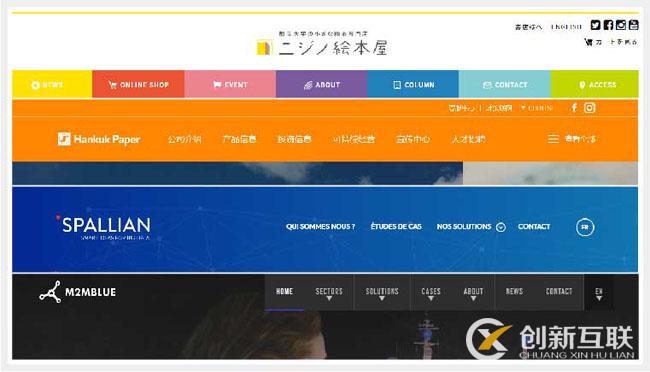Open the EN language dropdown

(599, 293)
